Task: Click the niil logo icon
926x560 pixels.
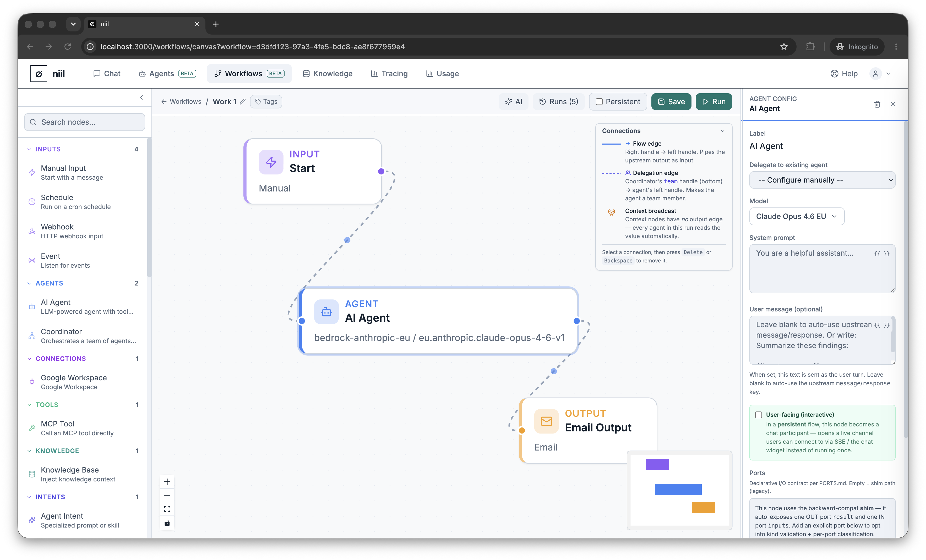Action: point(39,74)
